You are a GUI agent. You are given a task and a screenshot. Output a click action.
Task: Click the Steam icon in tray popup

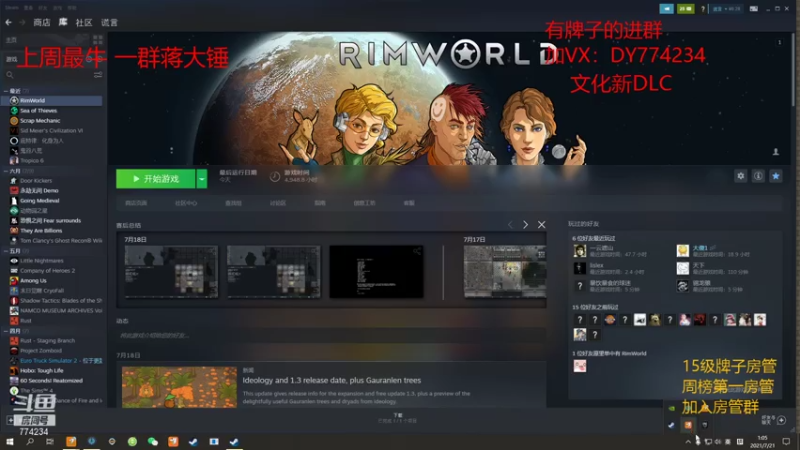671,424
